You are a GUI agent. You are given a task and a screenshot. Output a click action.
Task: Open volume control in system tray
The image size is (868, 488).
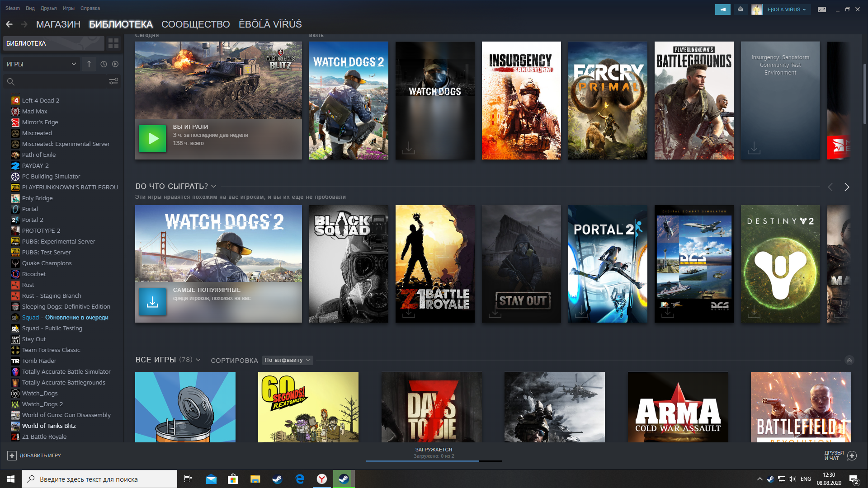coord(792,479)
